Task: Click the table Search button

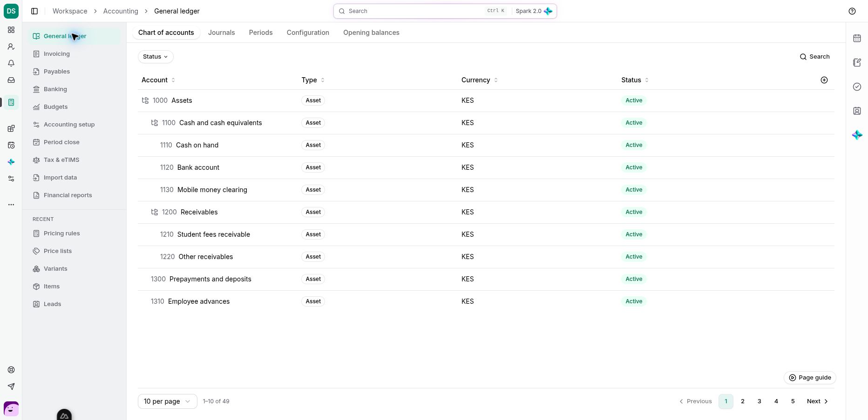Action: click(814, 57)
